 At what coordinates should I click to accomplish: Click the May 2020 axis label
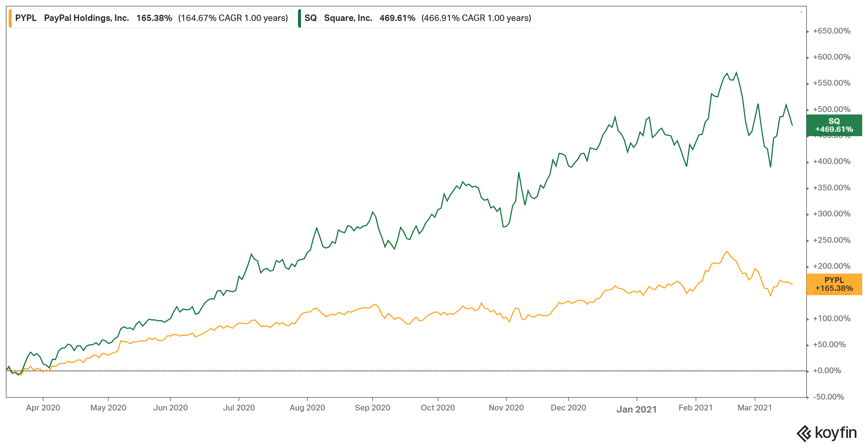(x=108, y=408)
